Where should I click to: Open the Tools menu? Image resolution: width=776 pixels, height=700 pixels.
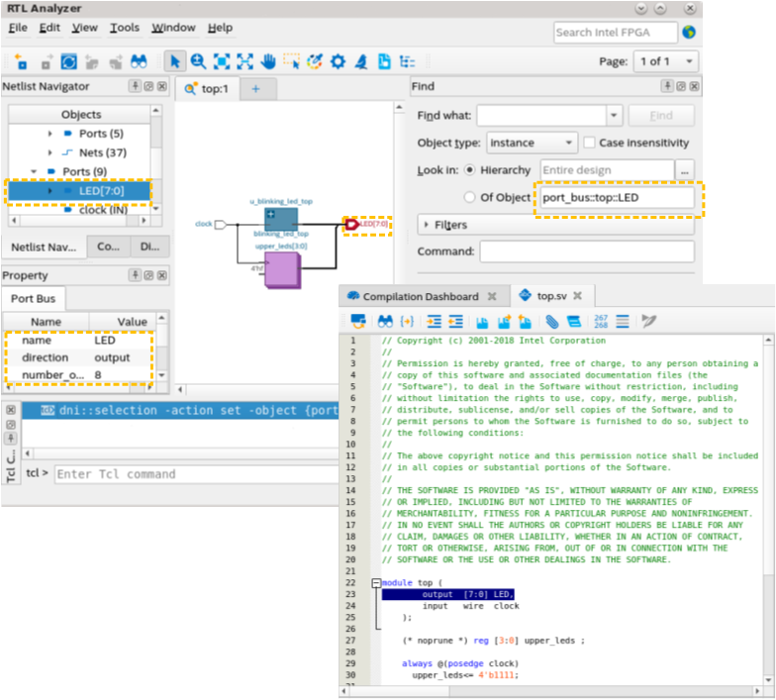coord(124,28)
